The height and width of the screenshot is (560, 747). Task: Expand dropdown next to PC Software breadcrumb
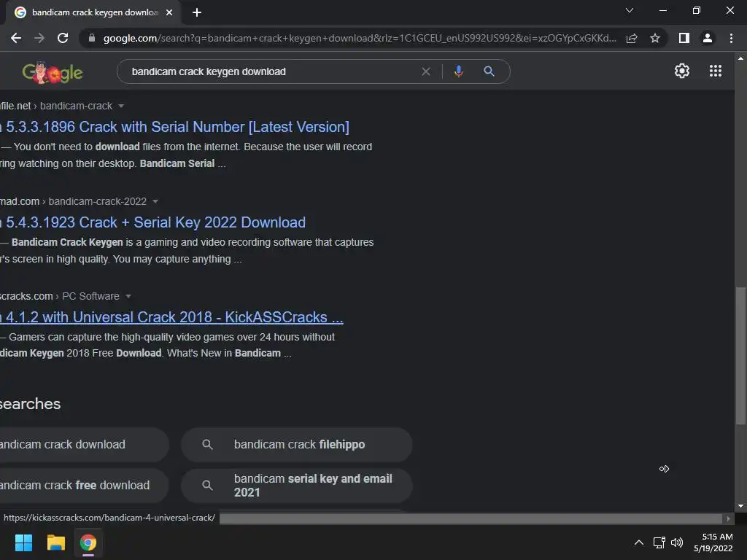pos(128,296)
